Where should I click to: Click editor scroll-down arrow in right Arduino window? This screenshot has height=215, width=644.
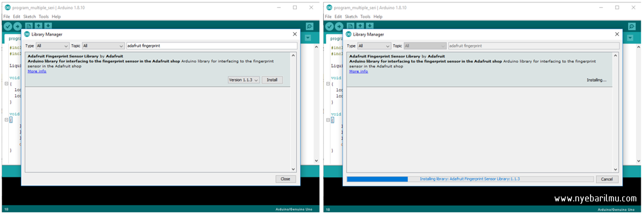(638, 161)
